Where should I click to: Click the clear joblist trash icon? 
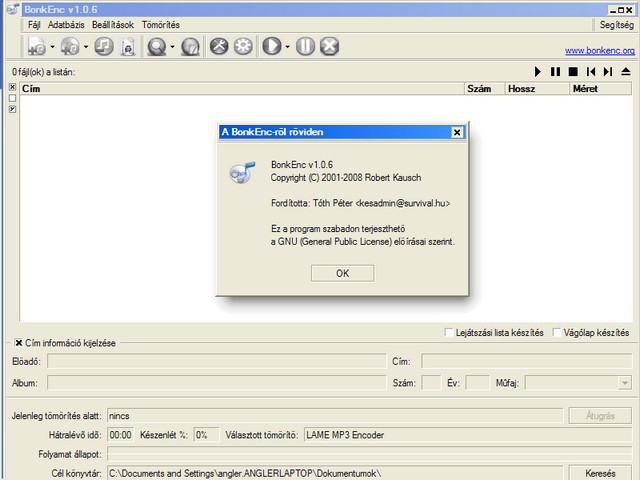[x=128, y=46]
